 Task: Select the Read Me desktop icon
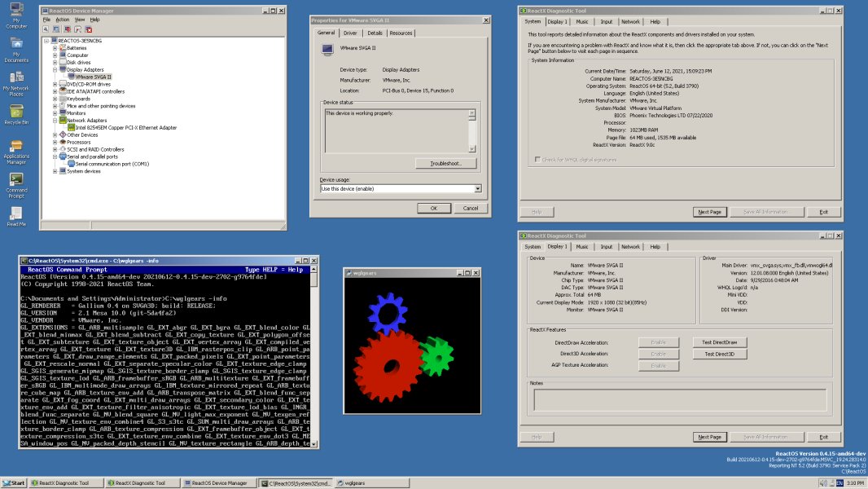coord(16,217)
